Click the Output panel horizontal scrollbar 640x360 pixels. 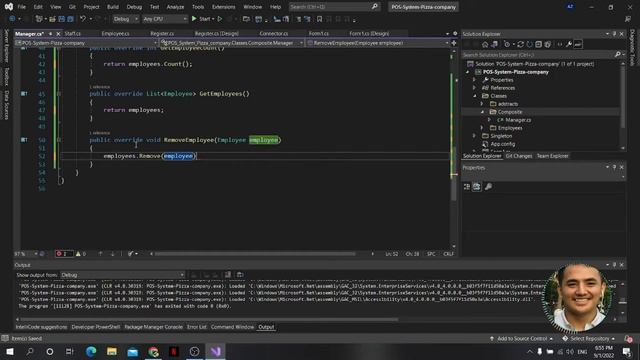[x=209, y=319]
